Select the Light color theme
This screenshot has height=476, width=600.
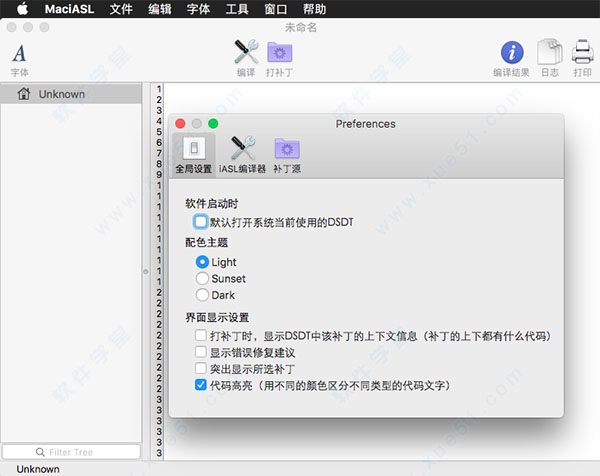click(x=202, y=262)
